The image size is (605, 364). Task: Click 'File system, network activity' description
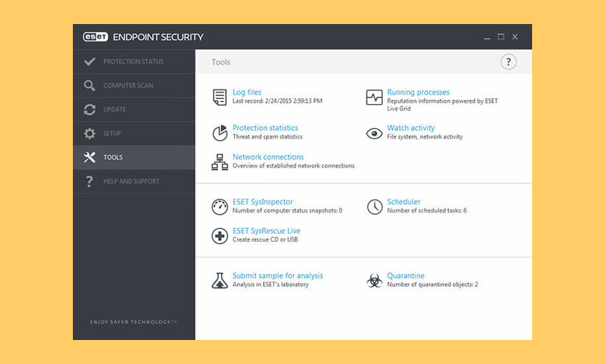tap(425, 137)
